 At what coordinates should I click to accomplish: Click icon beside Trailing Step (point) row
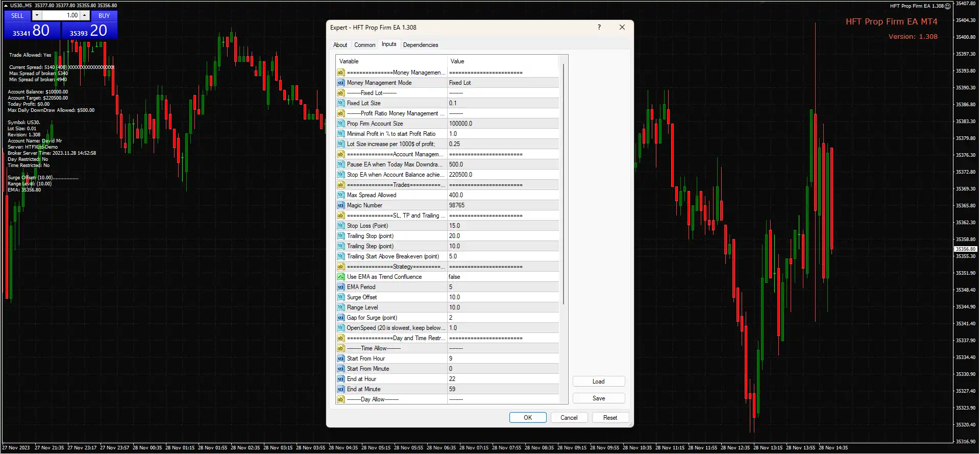click(340, 246)
